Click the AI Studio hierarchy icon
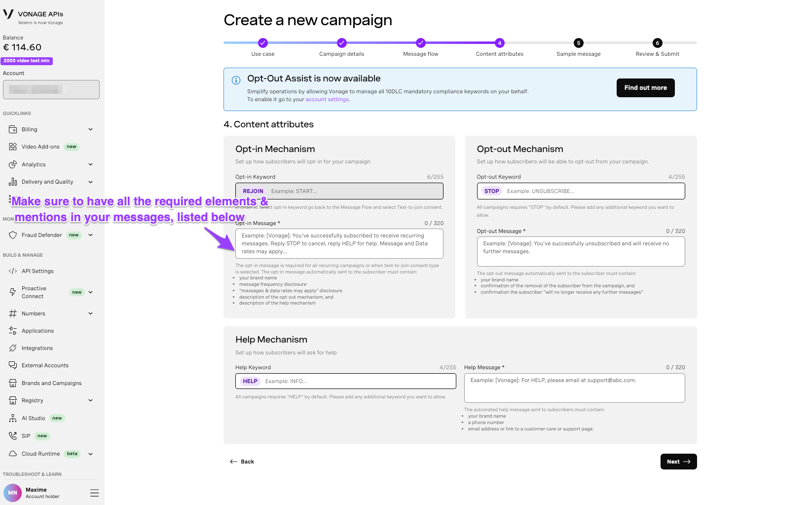The image size is (812, 505). tap(13, 418)
